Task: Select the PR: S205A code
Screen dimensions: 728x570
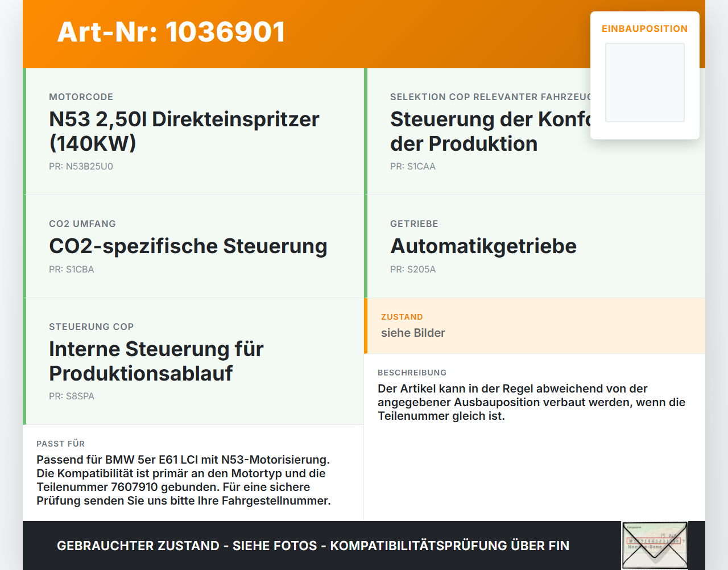Action: (413, 270)
